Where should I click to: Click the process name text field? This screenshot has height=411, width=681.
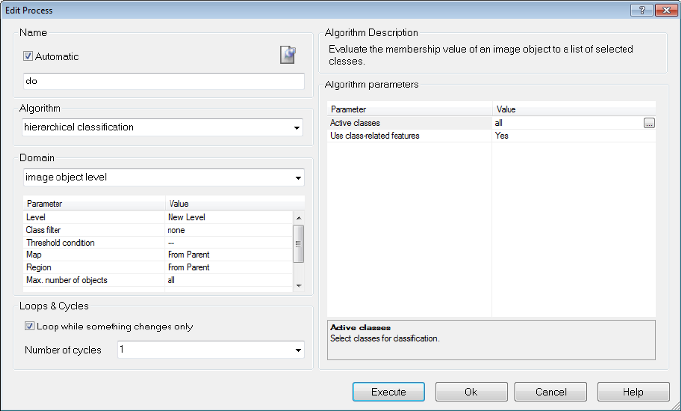tap(162, 81)
